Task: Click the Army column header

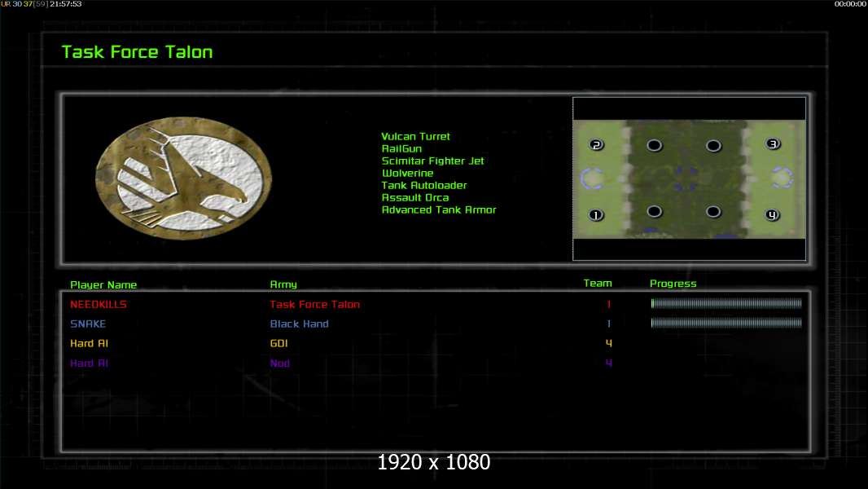Action: tap(283, 284)
